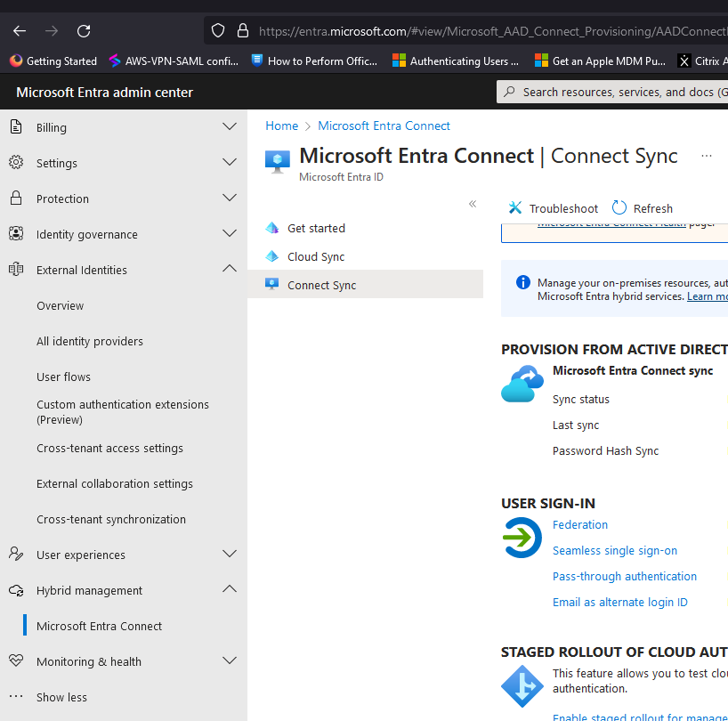Select Get started in the menu
Image resolution: width=728 pixels, height=721 pixels.
click(316, 228)
